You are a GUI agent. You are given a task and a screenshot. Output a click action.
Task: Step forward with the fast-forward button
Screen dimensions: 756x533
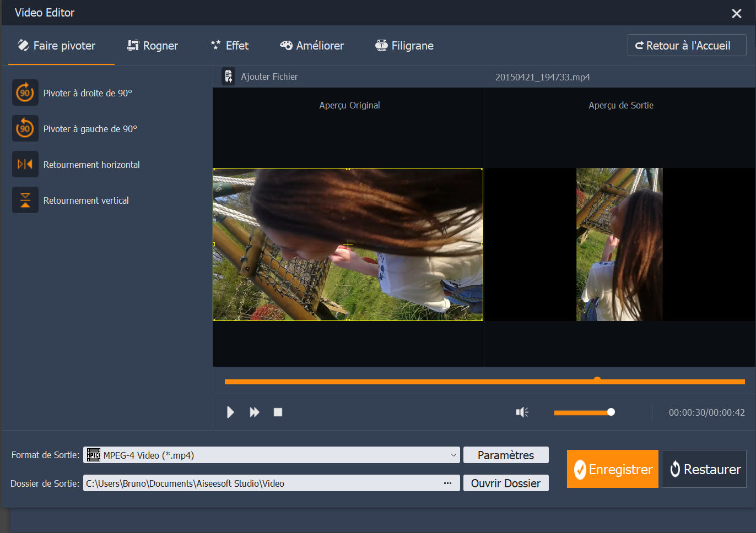click(x=255, y=412)
